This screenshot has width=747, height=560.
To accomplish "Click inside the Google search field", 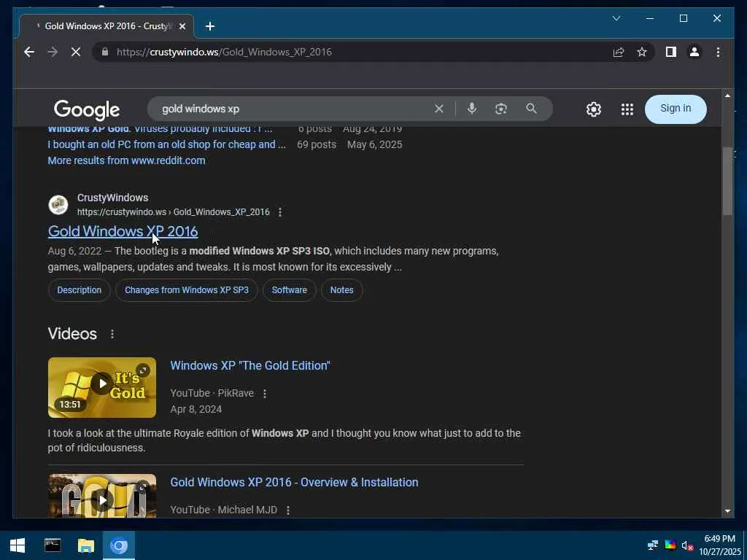I will (x=295, y=109).
